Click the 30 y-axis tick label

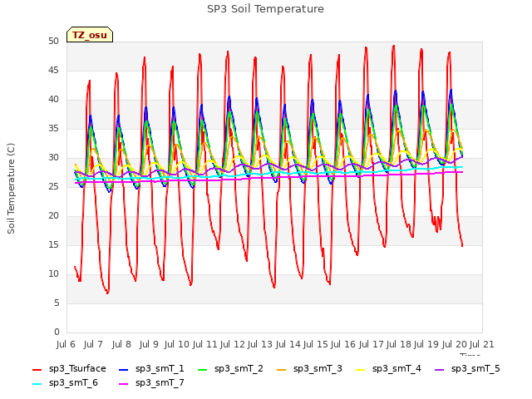tap(53, 158)
